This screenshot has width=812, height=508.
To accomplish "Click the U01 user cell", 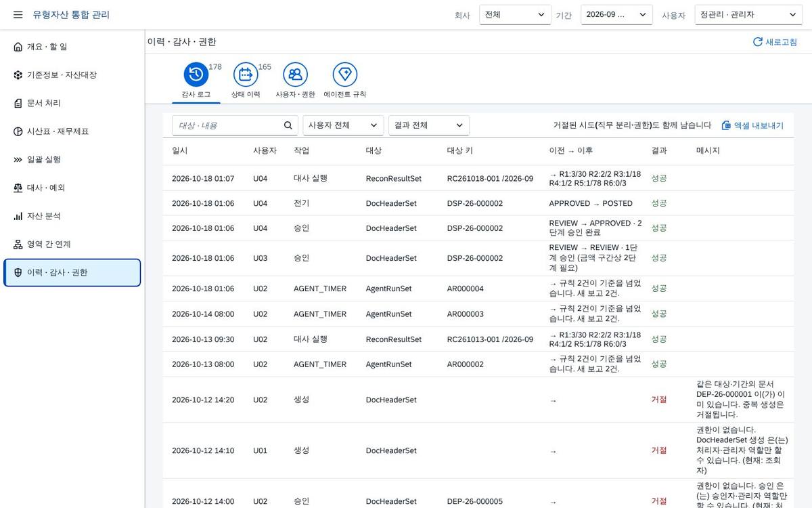I will coord(261,450).
